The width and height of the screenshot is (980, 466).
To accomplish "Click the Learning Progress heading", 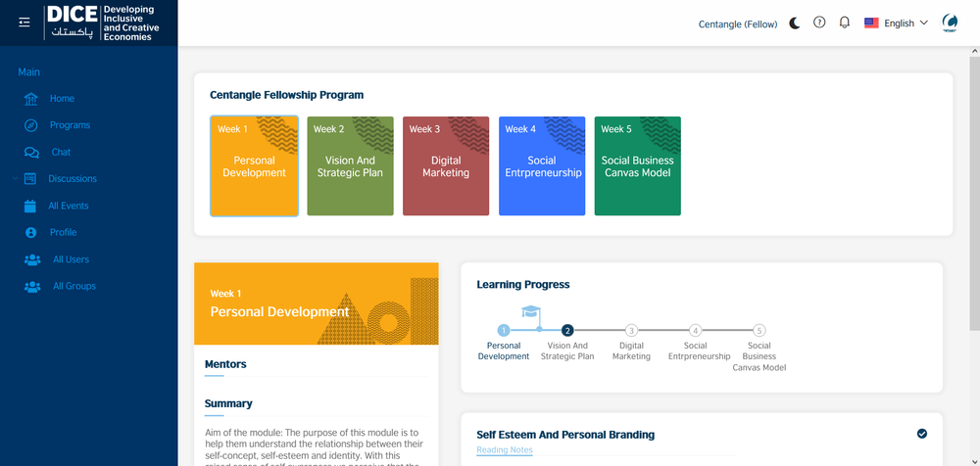I will 523,284.
